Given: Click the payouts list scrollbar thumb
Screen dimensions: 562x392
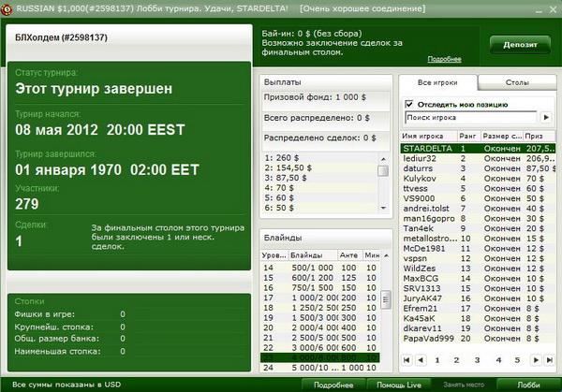Looking at the screenshot, I should (x=383, y=171).
